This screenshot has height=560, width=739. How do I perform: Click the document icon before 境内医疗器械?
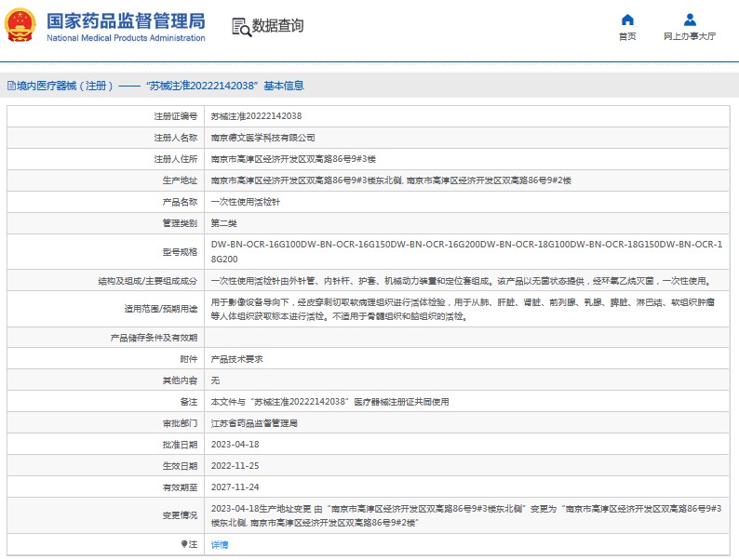[10, 86]
